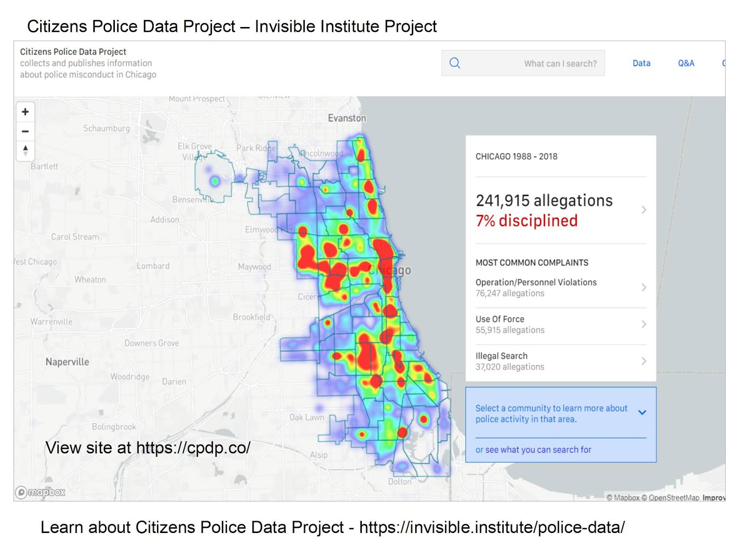This screenshot has height=560, width=747.
Task: Click the Oak Lawn map label
Action: [x=307, y=417]
